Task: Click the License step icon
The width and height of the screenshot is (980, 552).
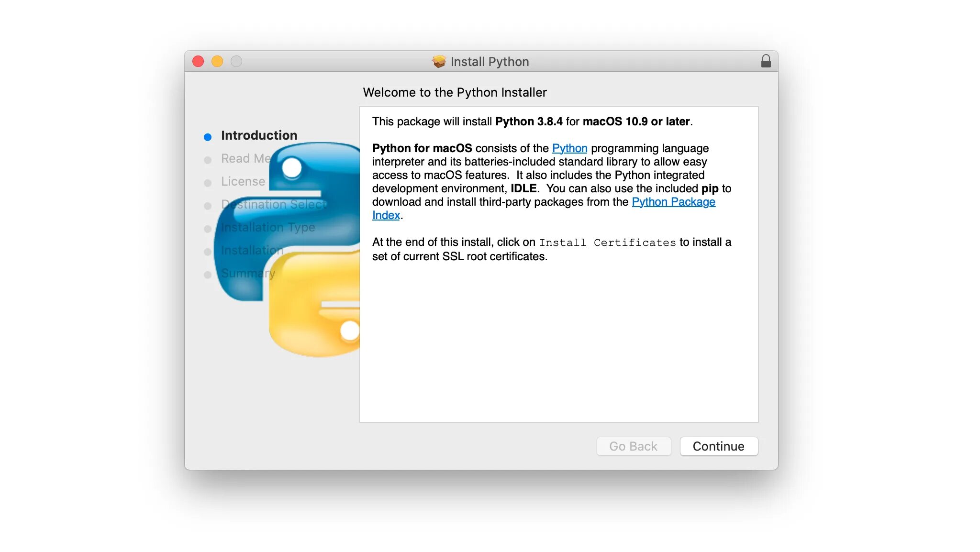Action: coord(209,181)
